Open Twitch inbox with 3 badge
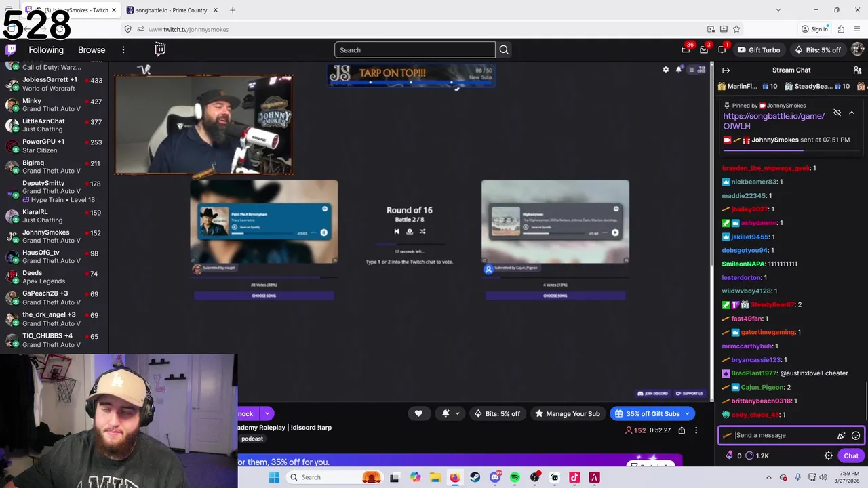This screenshot has height=488, width=868. 704,49
